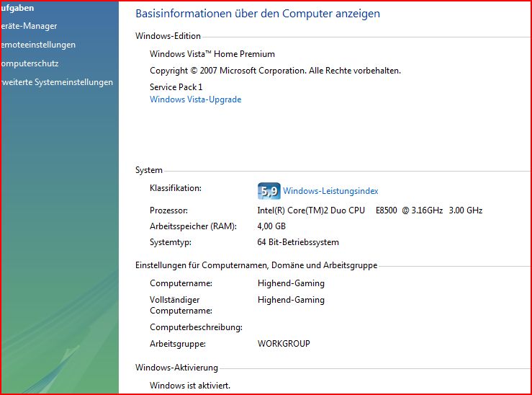The image size is (532, 395).
Task: Click the Copyright 2007 Microsoft line
Action: 275,71
